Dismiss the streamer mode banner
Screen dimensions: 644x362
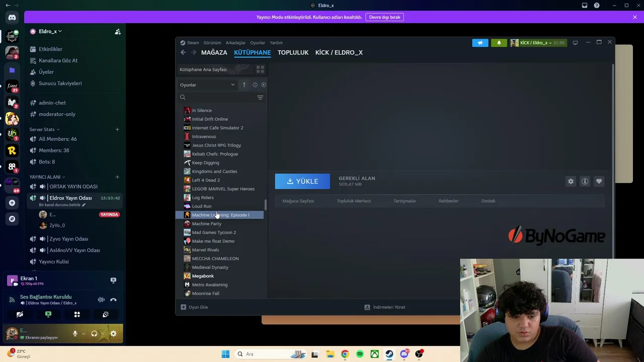pyautogui.click(x=635, y=17)
